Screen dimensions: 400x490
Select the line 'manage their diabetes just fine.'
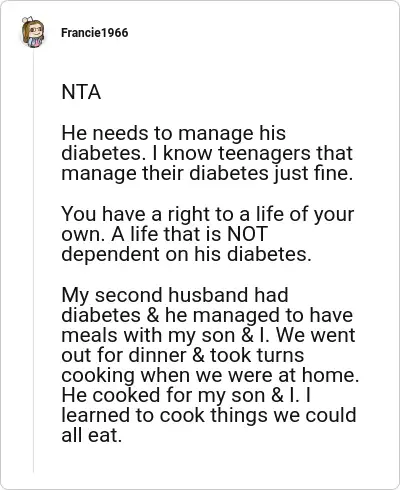pos(207,174)
